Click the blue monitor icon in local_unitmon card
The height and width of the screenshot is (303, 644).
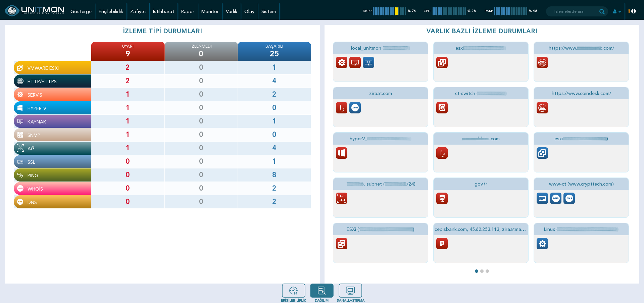click(368, 62)
